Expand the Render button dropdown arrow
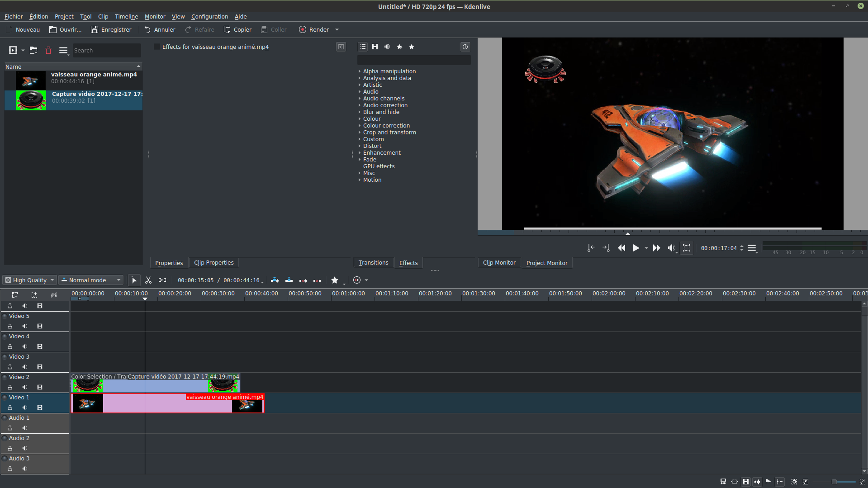The image size is (868, 488). [x=337, y=30]
